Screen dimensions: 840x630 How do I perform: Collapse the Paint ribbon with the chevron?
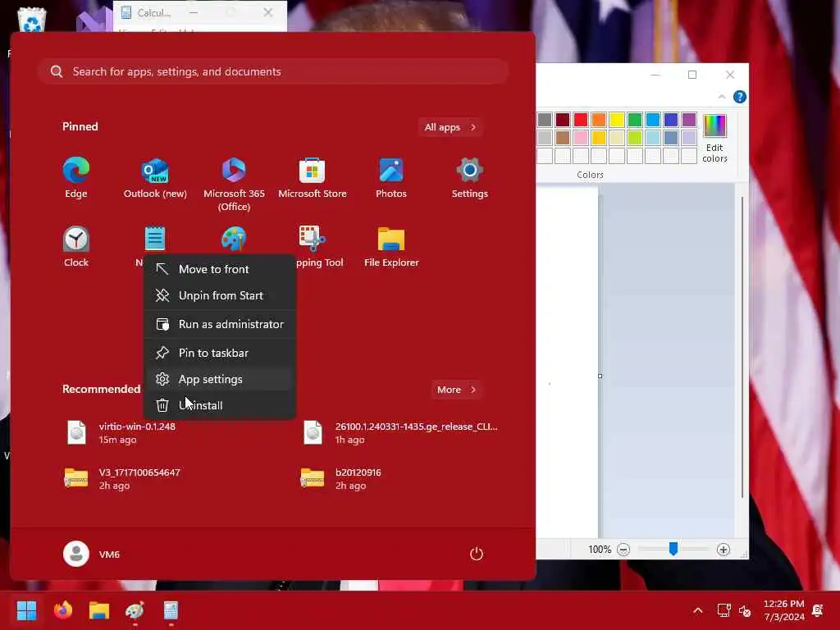[722, 97]
